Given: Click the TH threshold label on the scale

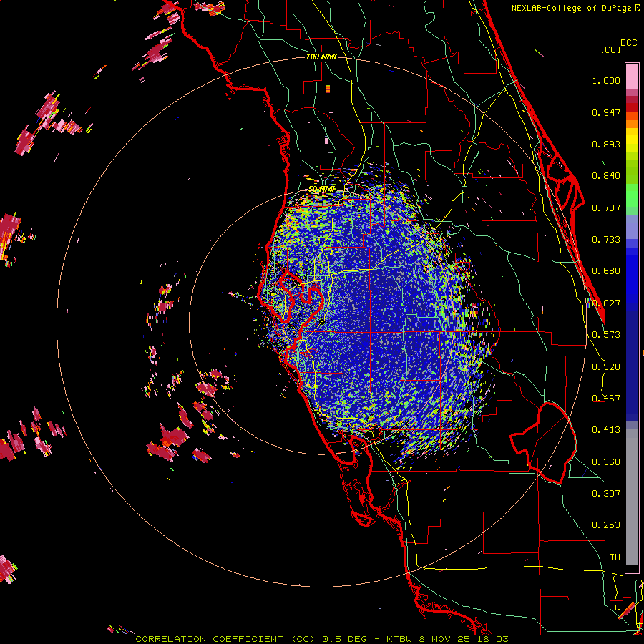Looking at the screenshot, I should [x=615, y=557].
